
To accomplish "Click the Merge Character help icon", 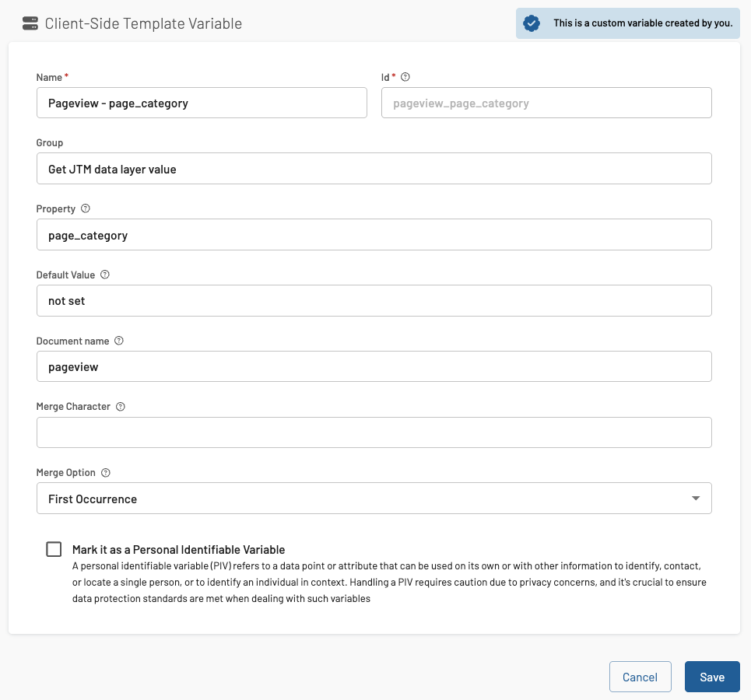I will (x=121, y=407).
